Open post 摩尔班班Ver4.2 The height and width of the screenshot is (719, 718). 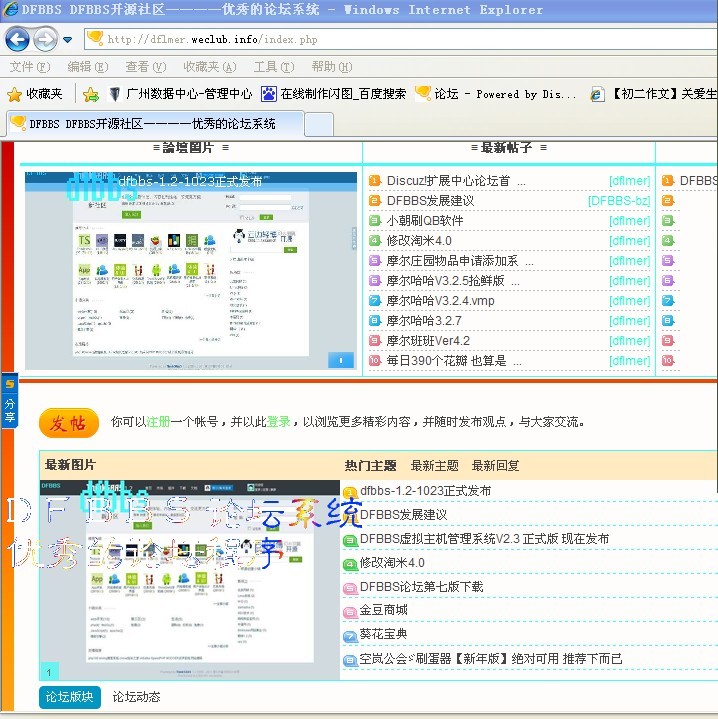[428, 341]
